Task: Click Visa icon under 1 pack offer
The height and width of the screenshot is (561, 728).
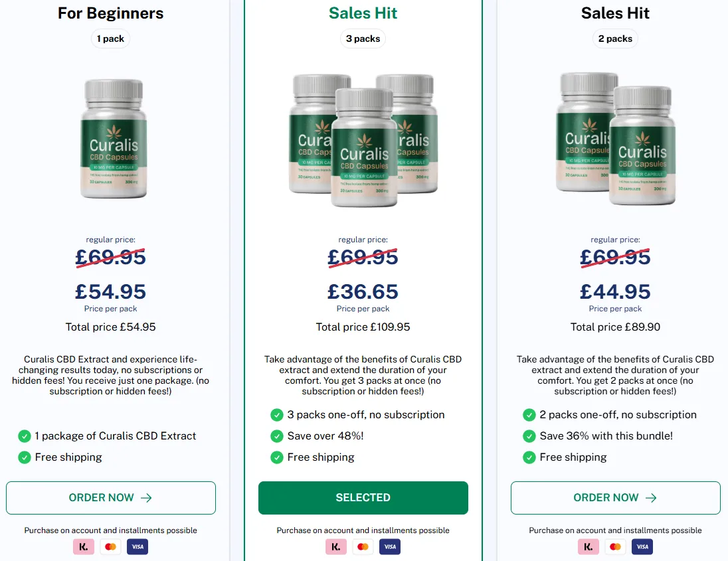Action: pyautogui.click(x=137, y=546)
